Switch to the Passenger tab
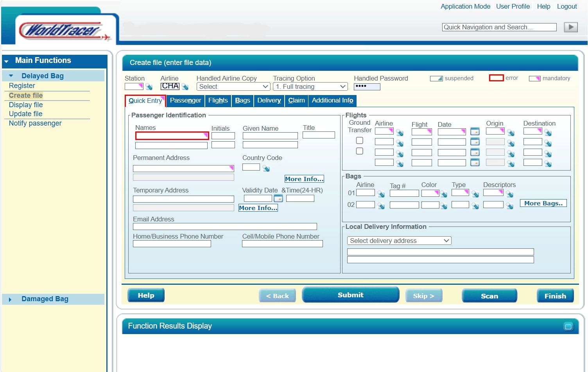This screenshot has height=372, width=588. tap(185, 101)
